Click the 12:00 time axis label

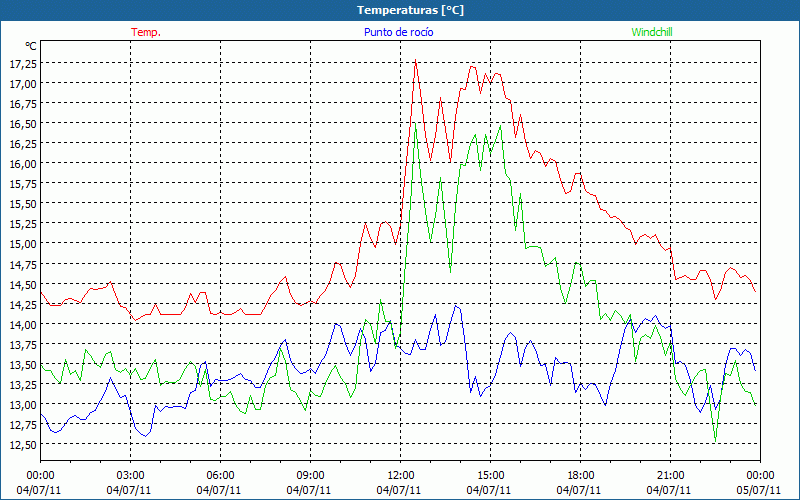[401, 475]
